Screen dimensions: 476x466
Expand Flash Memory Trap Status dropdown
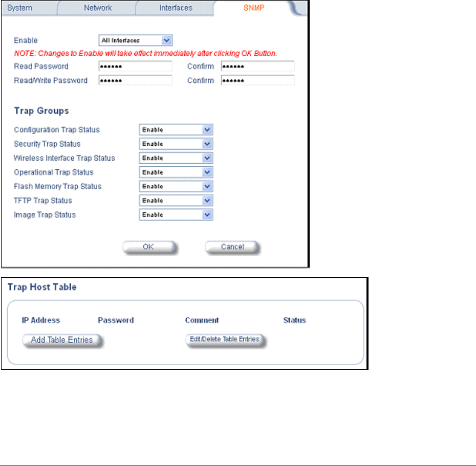point(176,186)
